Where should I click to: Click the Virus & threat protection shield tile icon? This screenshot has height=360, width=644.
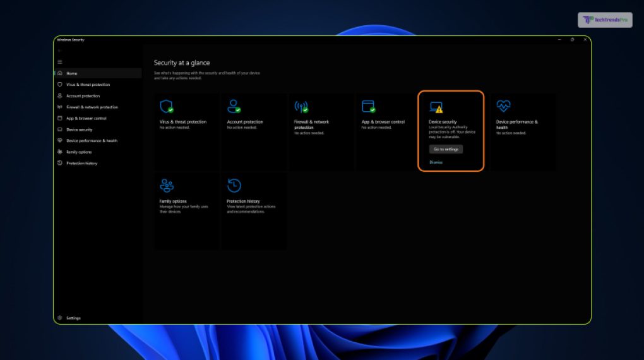[166, 107]
